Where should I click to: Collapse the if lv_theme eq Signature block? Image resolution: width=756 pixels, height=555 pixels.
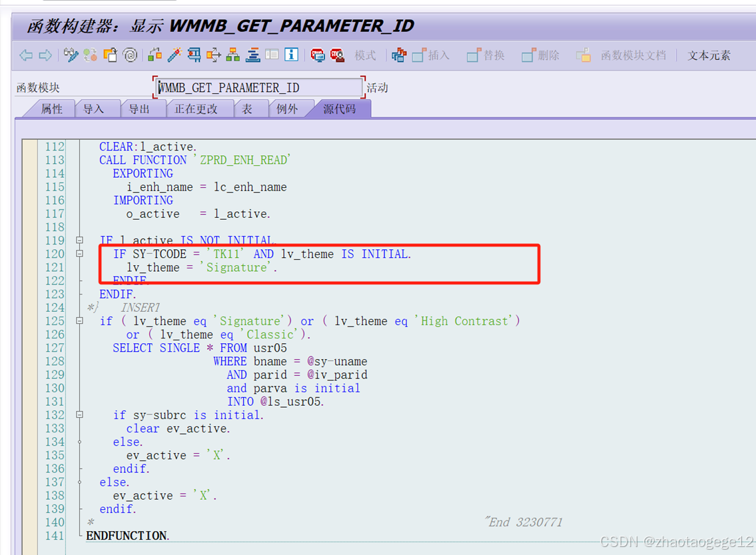pos(79,321)
